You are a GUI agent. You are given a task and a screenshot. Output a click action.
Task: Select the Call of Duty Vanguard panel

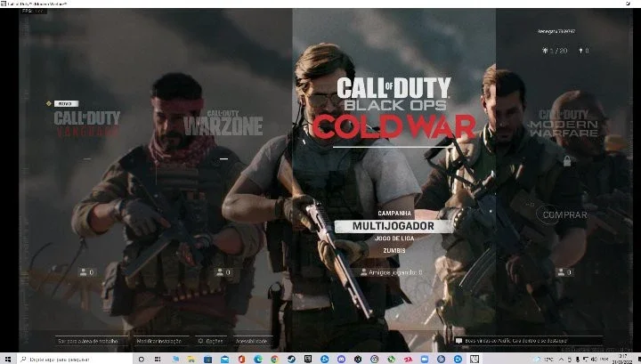click(87, 123)
